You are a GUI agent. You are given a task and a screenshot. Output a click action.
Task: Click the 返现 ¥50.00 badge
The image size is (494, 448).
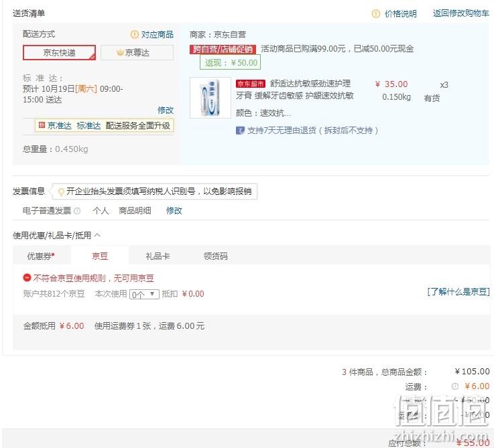coord(231,62)
